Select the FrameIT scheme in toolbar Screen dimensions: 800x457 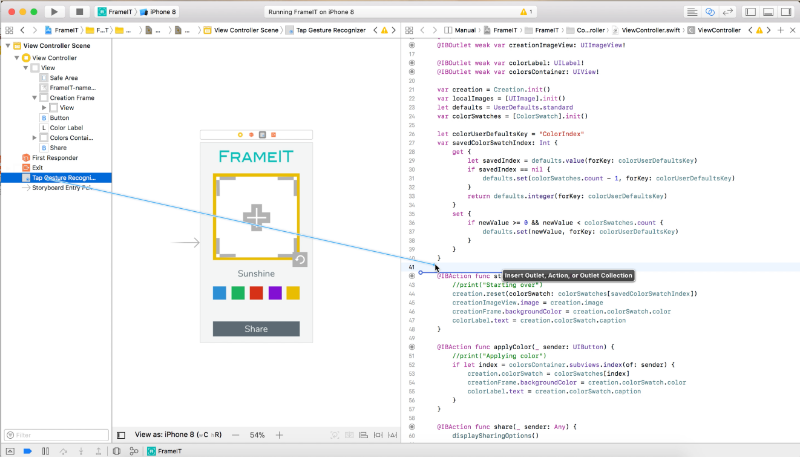115,12
